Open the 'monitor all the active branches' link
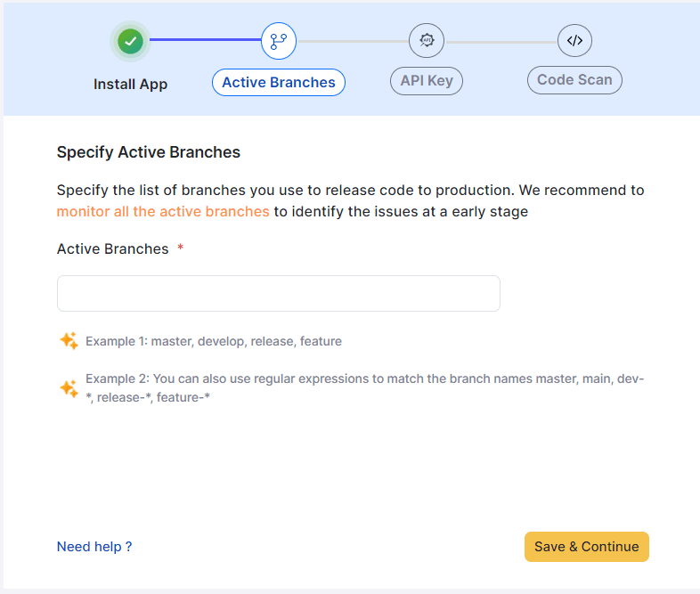The image size is (700, 594). (163, 211)
